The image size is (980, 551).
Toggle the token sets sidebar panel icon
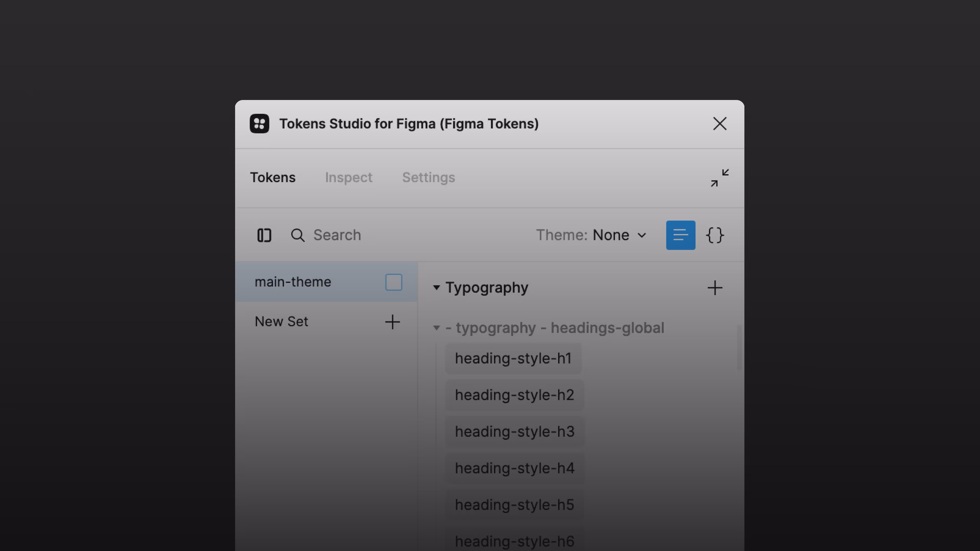click(264, 235)
